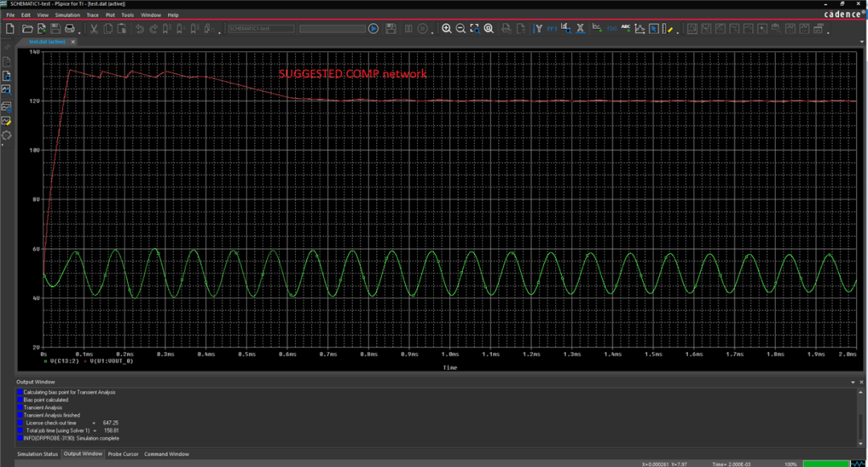Click the SUGGESTED COMP network label
Screen dimensions: 868x467
353,74
